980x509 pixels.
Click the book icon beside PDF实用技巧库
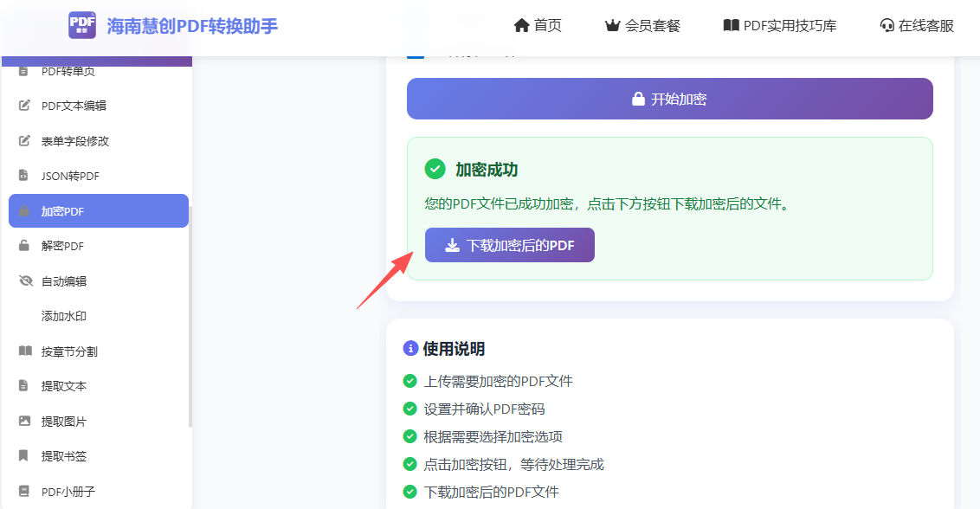[x=731, y=26]
